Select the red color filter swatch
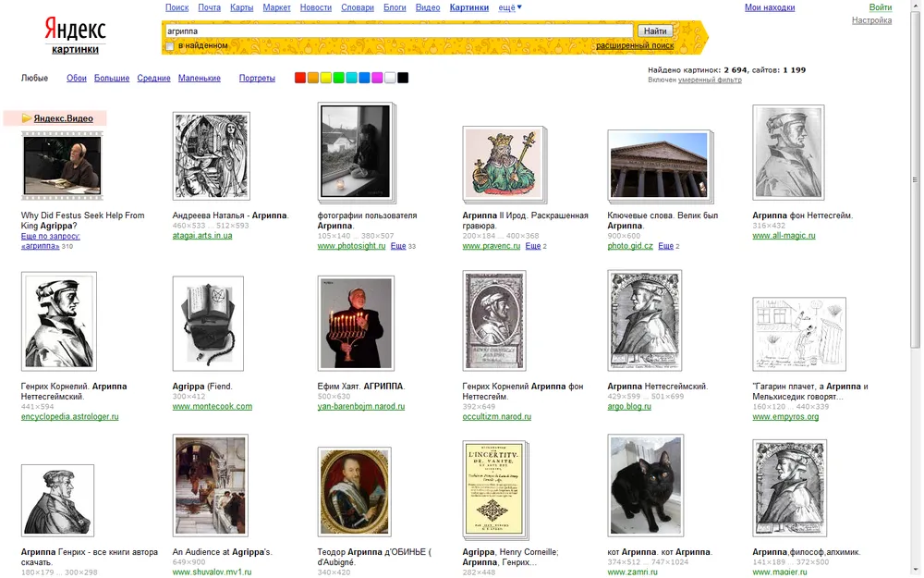 pos(300,78)
